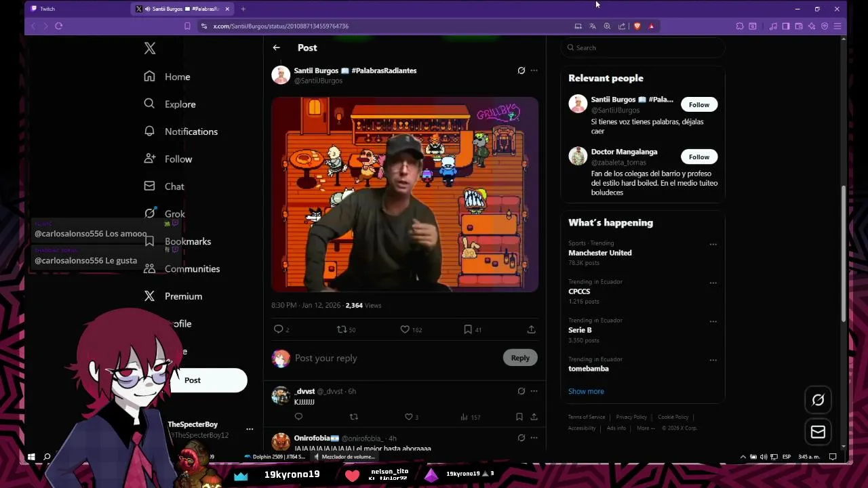Open Premium in the sidebar
This screenshot has height=488, width=868.
[173, 296]
